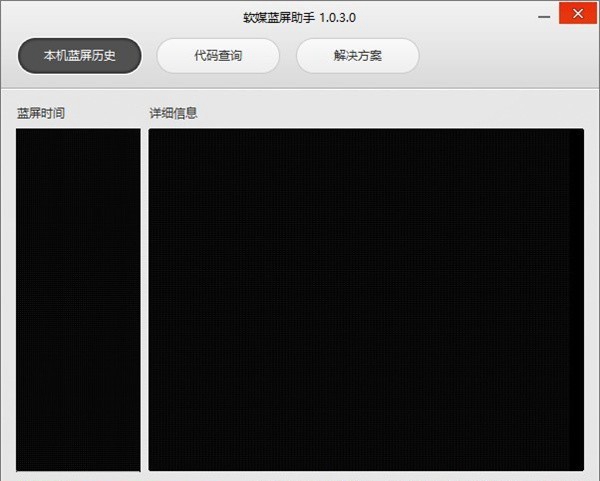600x481 pixels.
Task: Click the 蓝屏时间 column label
Action: pyautogui.click(x=41, y=113)
